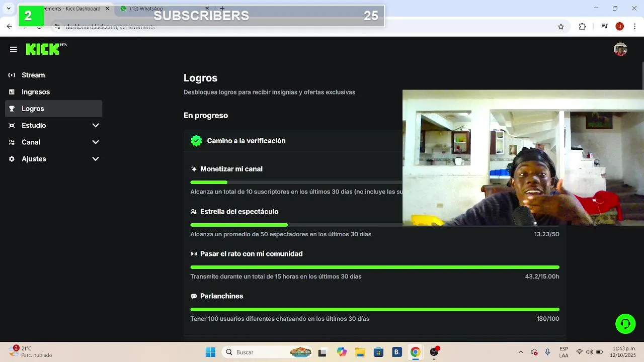Open OBS Studio from taskbar
Image resolution: width=644 pixels, height=362 pixels.
pyautogui.click(x=434, y=352)
